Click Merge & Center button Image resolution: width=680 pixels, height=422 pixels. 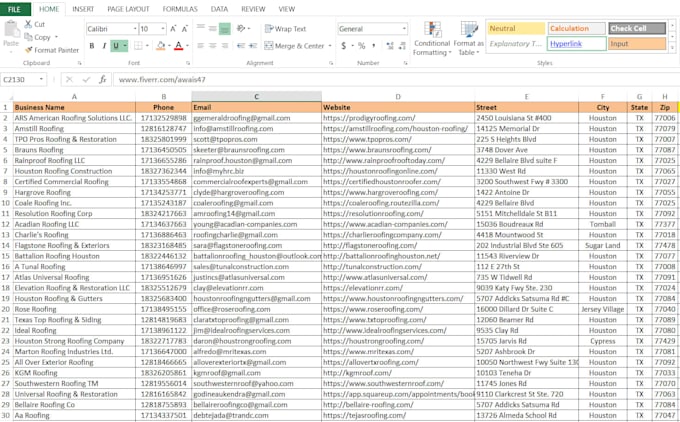(294, 46)
